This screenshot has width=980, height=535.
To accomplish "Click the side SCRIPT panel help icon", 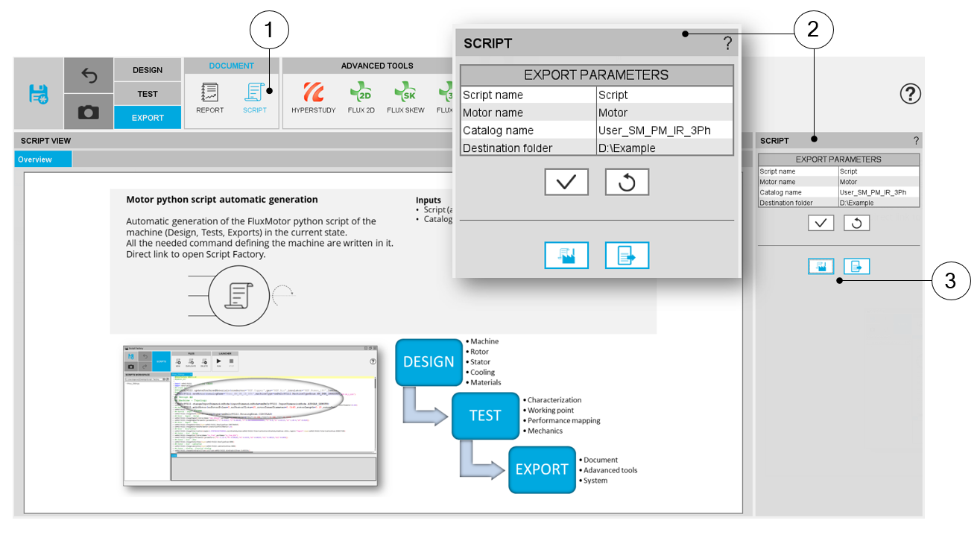I will (916, 141).
